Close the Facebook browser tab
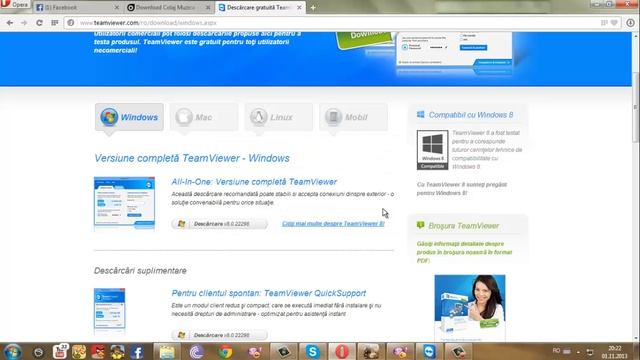Screen dimensions: 640x360 [116, 7]
